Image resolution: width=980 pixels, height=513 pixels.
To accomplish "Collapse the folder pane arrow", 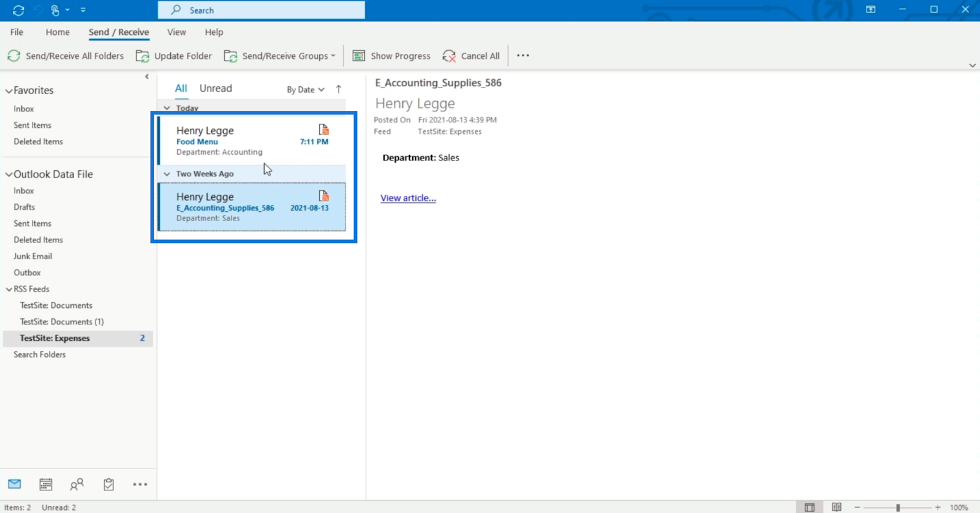I will 147,77.
